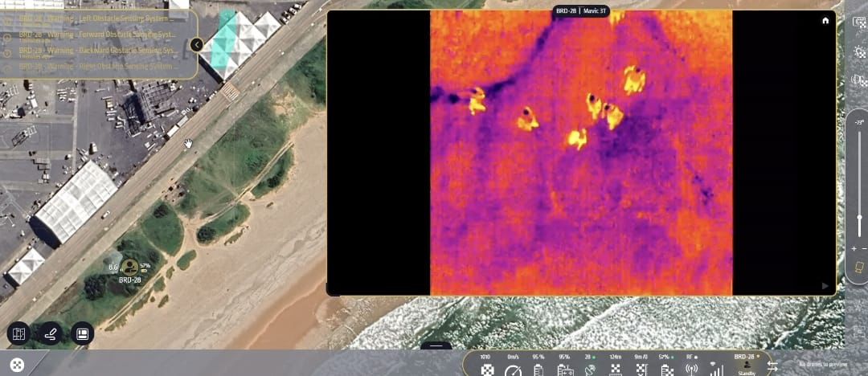Click the satellite count icon in the status bar
868x376 pixels.
pos(589,370)
